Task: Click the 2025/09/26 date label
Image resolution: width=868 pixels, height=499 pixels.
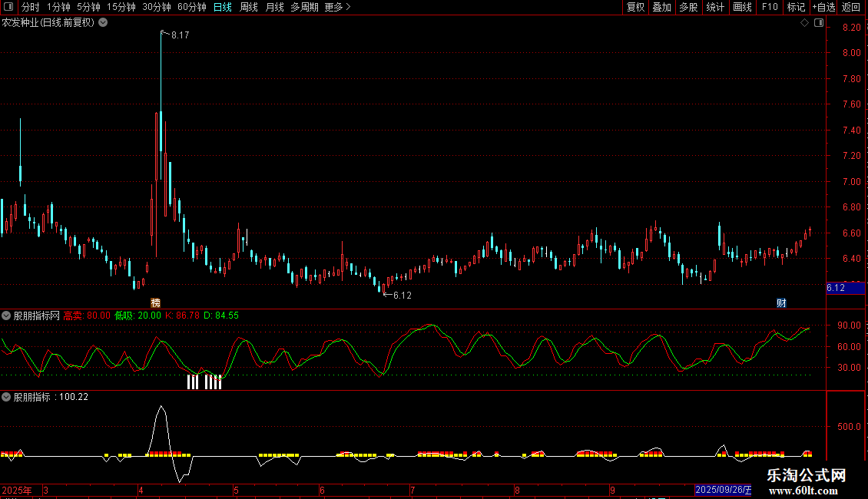Action: pos(723,490)
